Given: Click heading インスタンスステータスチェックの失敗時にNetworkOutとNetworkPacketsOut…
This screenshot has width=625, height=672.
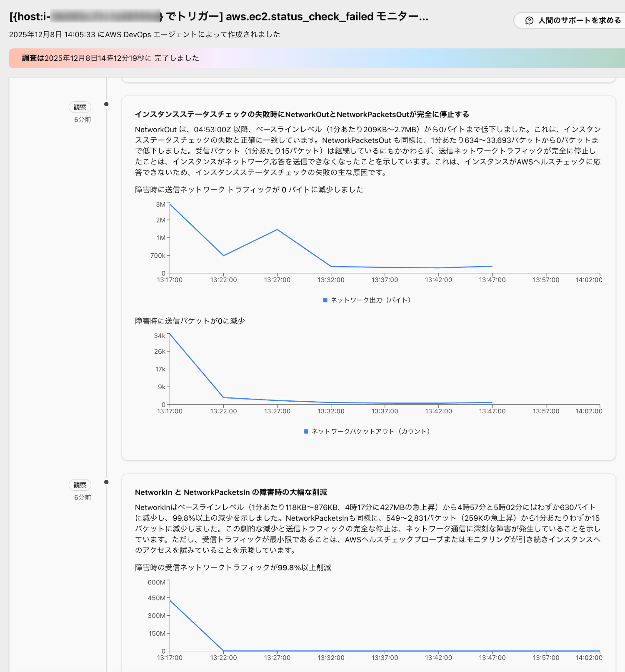Looking at the screenshot, I should [302, 115].
